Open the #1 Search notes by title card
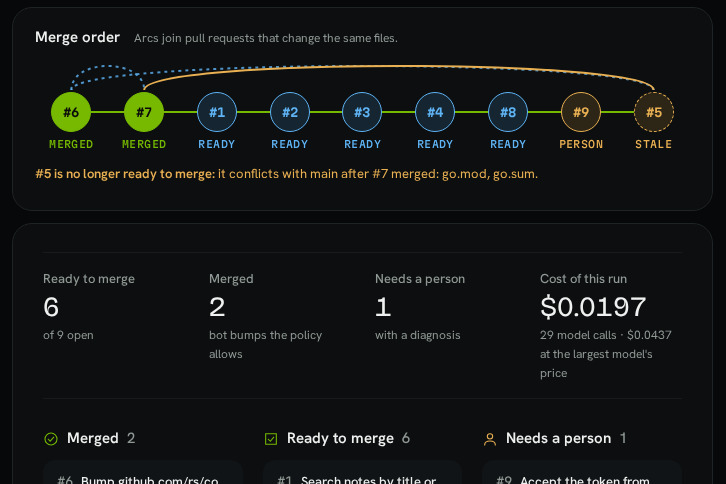The image size is (726, 484). click(x=363, y=472)
